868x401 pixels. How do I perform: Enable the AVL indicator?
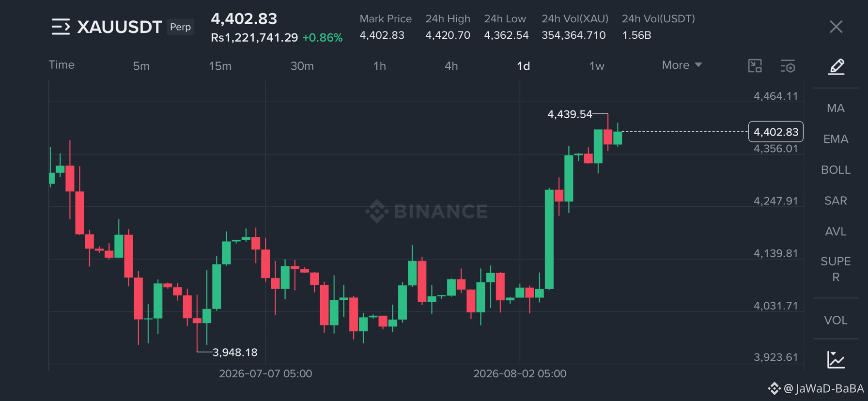pos(836,231)
